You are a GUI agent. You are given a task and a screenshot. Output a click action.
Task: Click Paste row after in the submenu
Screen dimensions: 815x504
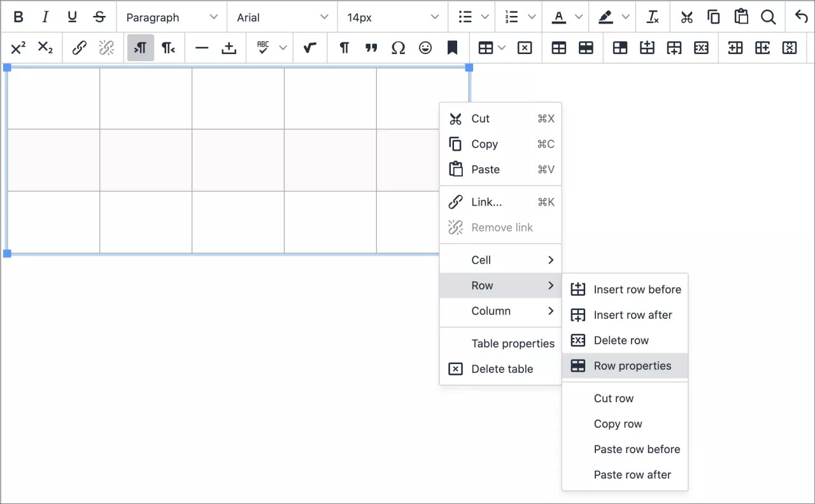[632, 475]
